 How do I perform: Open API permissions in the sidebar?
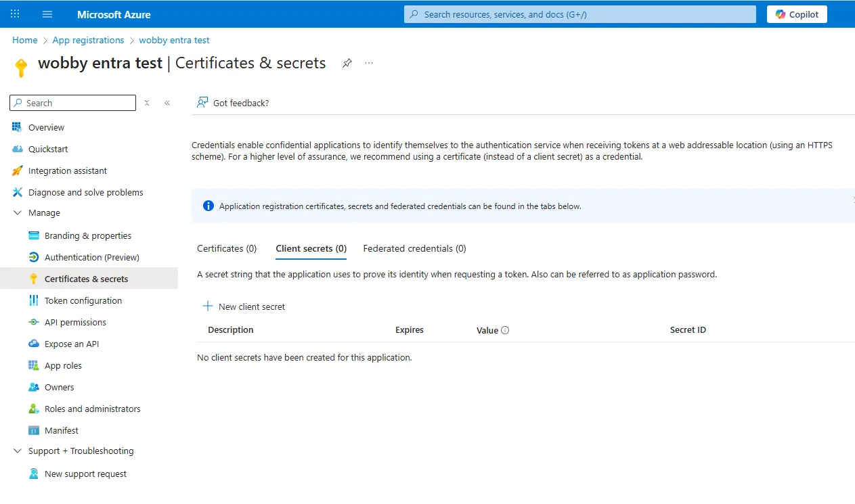pos(75,323)
